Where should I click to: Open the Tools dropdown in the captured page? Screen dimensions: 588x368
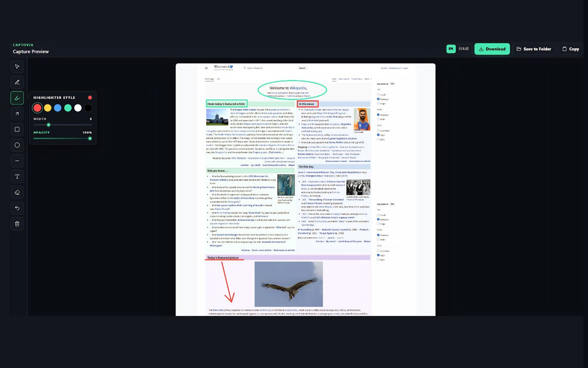[x=367, y=79]
